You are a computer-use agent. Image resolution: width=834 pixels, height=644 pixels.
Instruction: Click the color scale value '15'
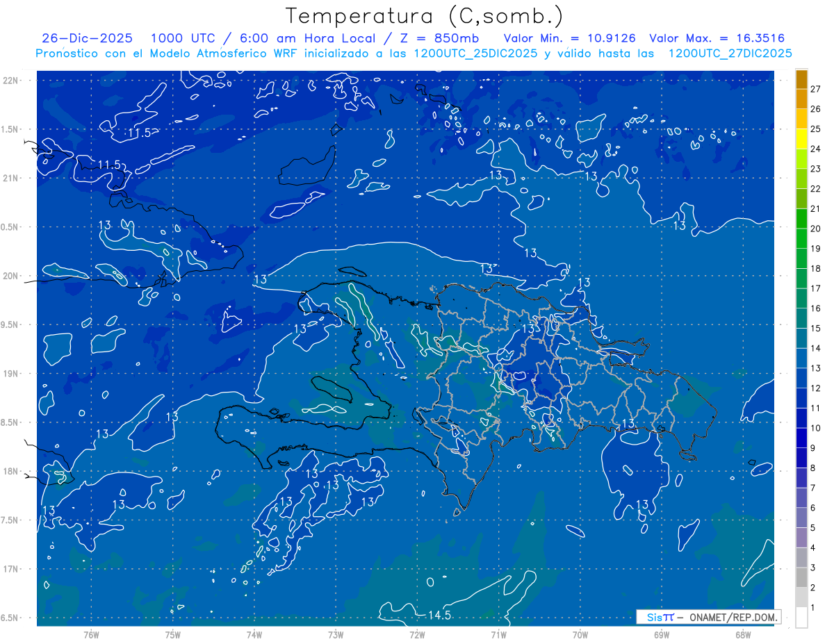click(x=816, y=329)
